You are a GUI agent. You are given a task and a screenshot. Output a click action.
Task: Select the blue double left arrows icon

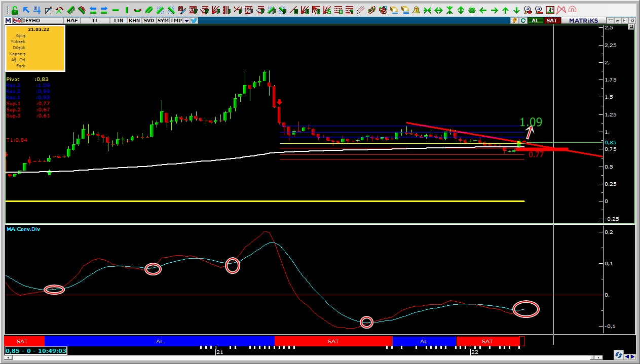point(93,10)
